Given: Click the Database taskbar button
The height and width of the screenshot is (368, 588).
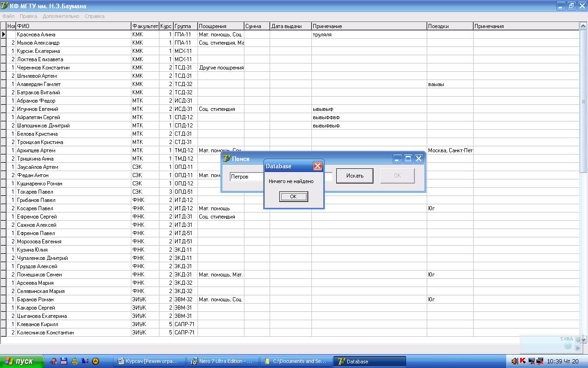Looking at the screenshot, I should tap(370, 361).
